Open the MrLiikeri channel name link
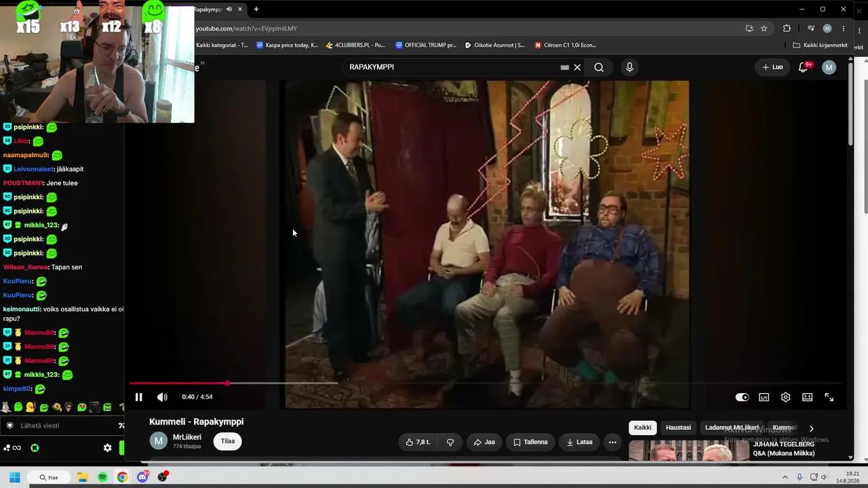The image size is (868, 488). point(187,437)
